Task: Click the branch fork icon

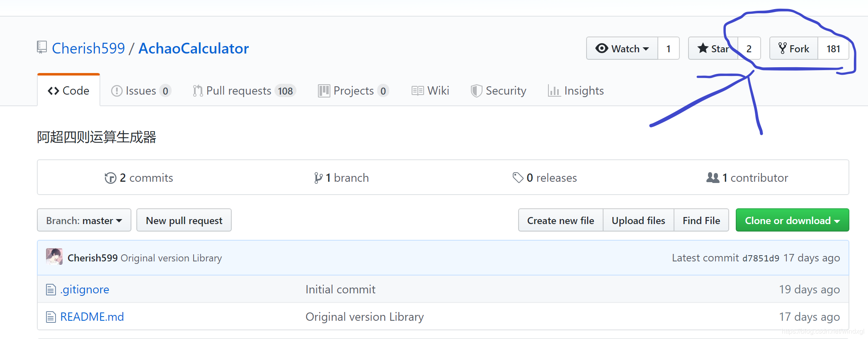Action: click(x=318, y=178)
